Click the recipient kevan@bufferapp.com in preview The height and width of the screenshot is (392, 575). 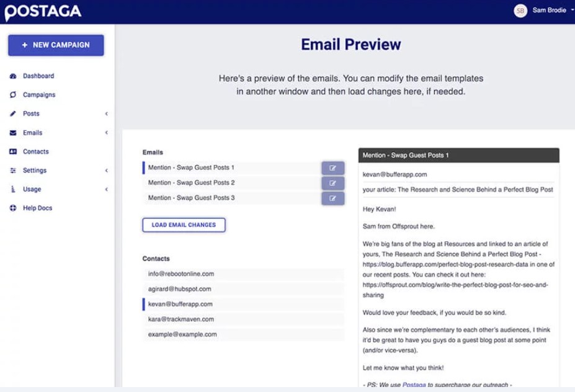394,174
